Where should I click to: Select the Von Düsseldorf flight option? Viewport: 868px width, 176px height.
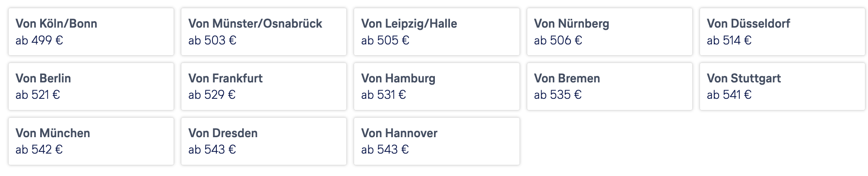[x=782, y=31]
